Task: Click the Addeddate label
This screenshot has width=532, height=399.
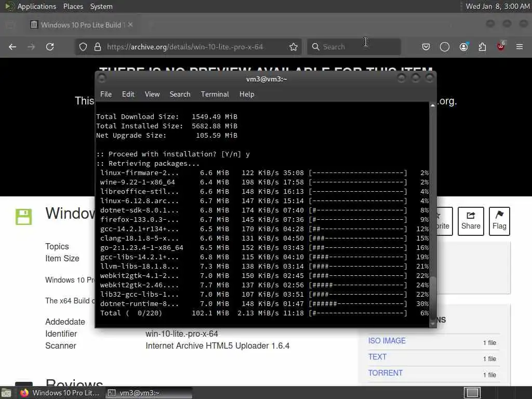Action: 65,322
